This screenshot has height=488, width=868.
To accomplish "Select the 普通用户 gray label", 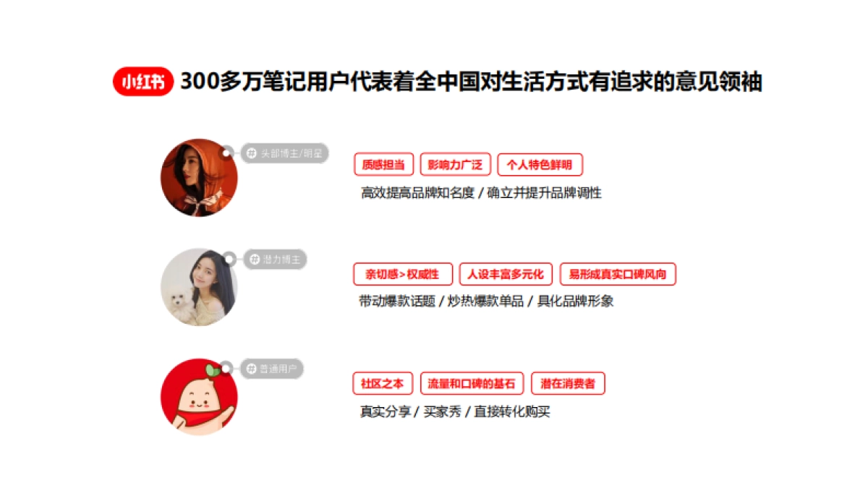I will pos(272,369).
